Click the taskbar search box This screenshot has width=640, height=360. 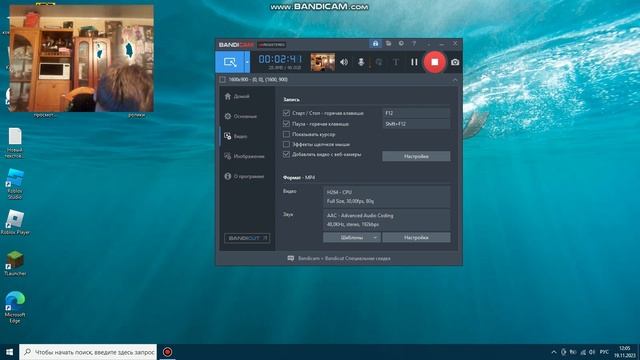point(88,352)
